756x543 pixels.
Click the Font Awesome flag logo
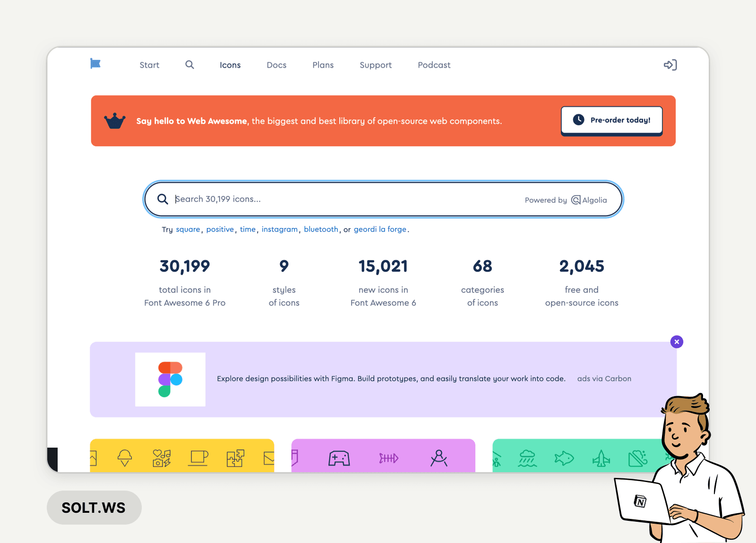[x=95, y=64]
